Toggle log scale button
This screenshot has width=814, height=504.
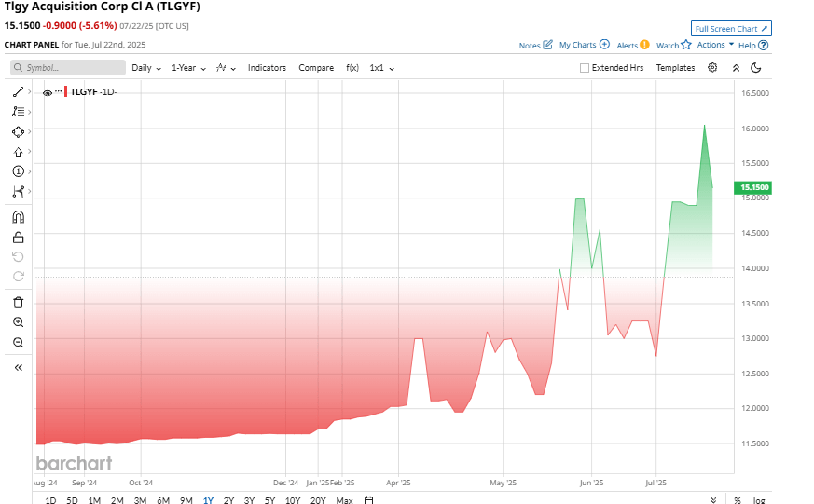759,500
